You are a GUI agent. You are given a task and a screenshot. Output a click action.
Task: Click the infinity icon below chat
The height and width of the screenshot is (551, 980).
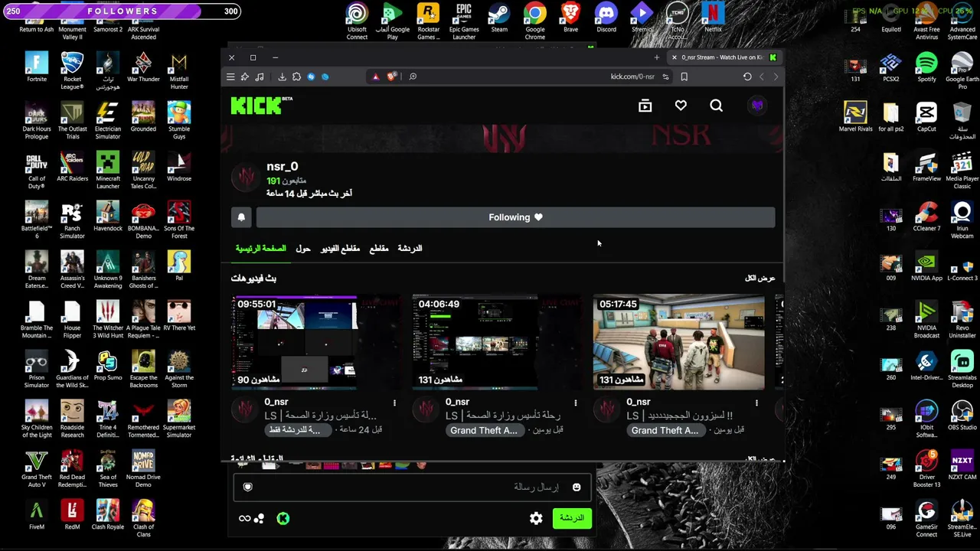[x=244, y=519]
